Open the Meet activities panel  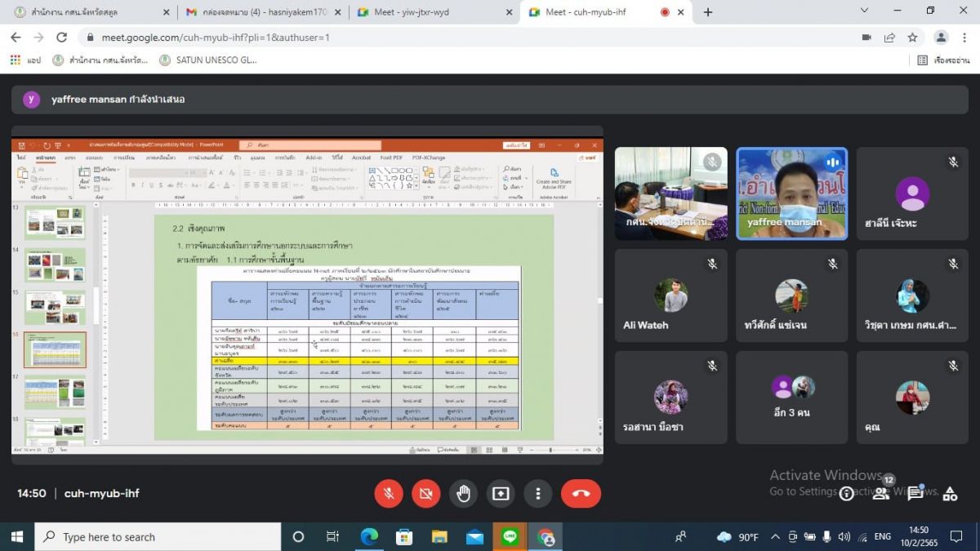(950, 493)
